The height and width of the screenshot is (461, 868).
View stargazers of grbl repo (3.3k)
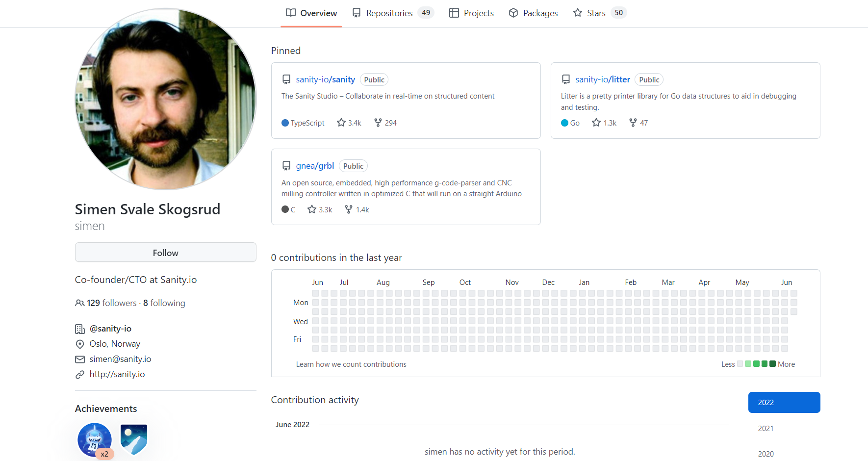click(x=320, y=209)
